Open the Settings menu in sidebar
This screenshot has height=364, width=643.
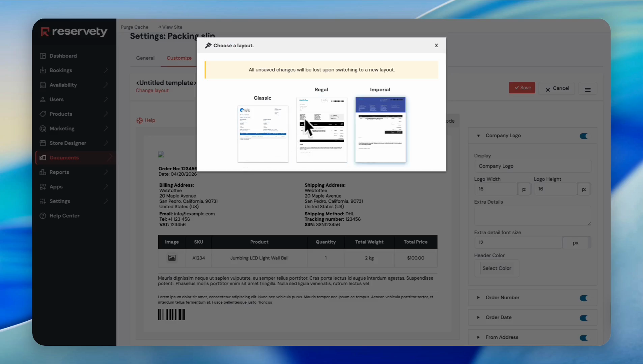60,201
